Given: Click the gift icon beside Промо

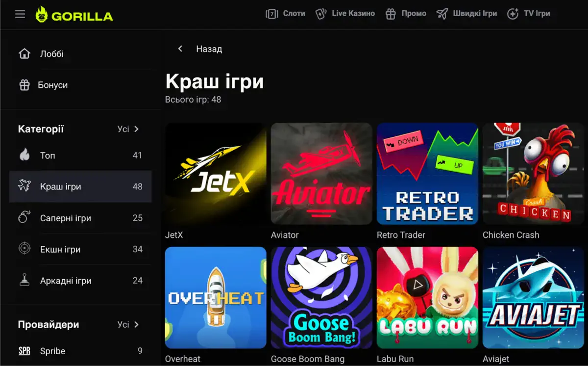Looking at the screenshot, I should tap(390, 14).
